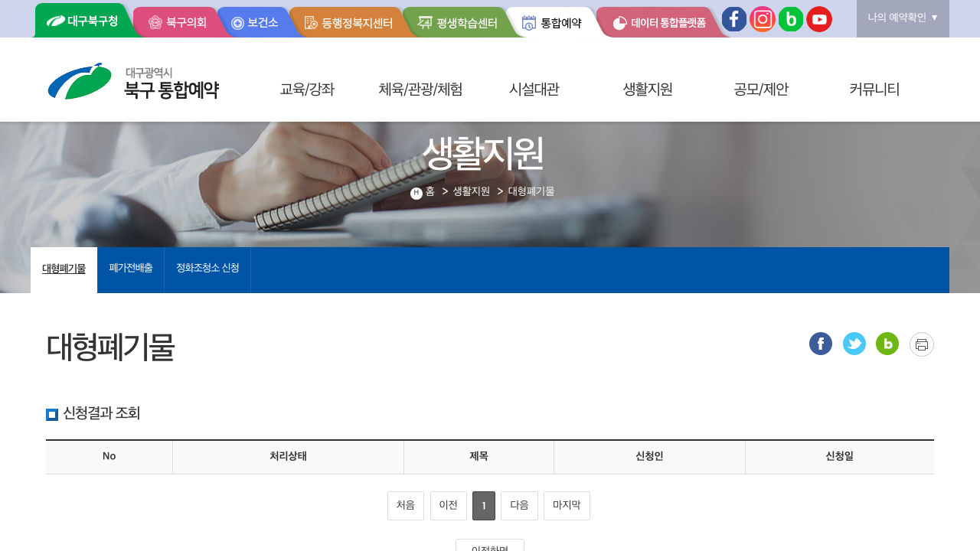Screen dimensions: 980x551
Task: Select the 통합예약 tab
Action: (552, 23)
